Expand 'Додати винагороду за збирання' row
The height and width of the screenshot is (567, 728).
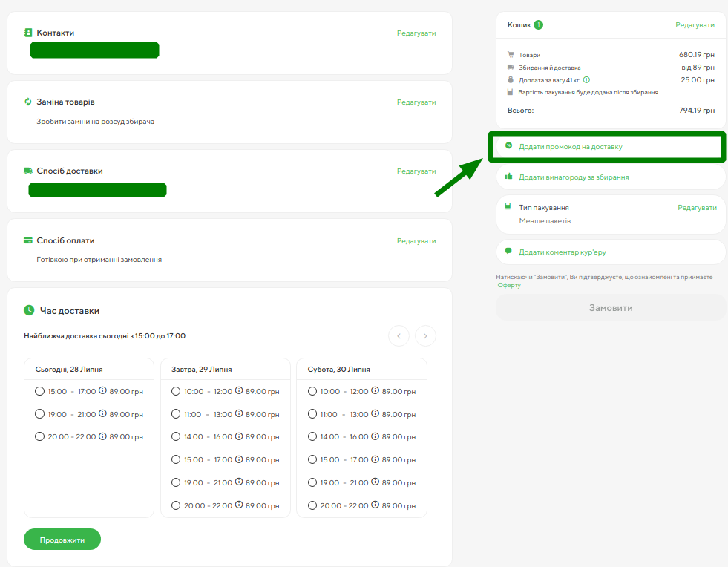tap(574, 177)
